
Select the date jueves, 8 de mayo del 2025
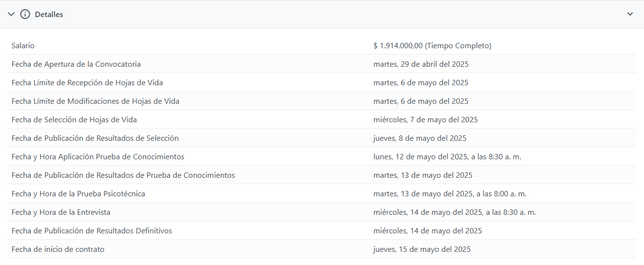[419, 138]
